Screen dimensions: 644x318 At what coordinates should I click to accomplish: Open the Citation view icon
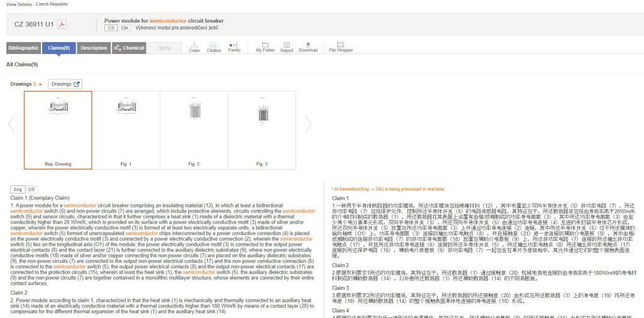click(x=214, y=47)
